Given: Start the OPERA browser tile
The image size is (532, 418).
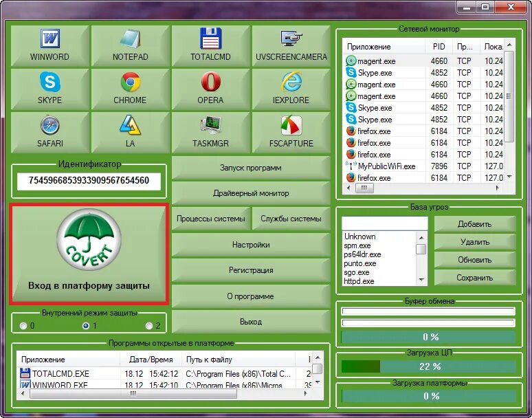Looking at the screenshot, I should (211, 89).
